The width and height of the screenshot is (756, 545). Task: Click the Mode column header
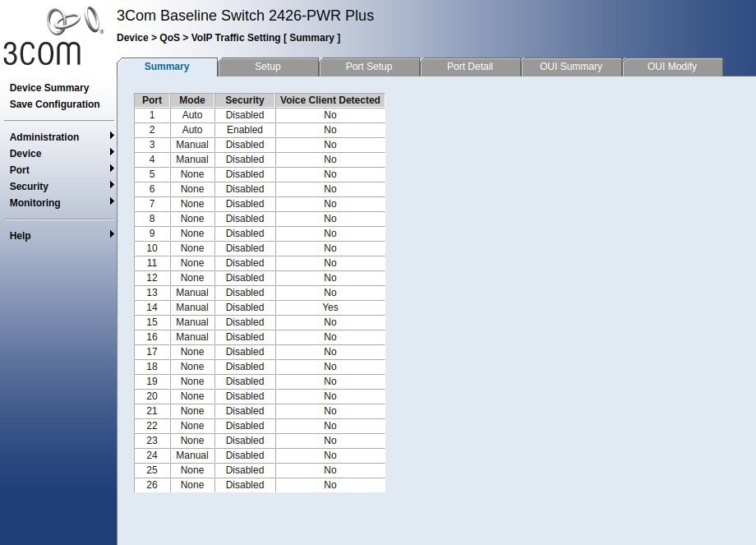tap(192, 99)
